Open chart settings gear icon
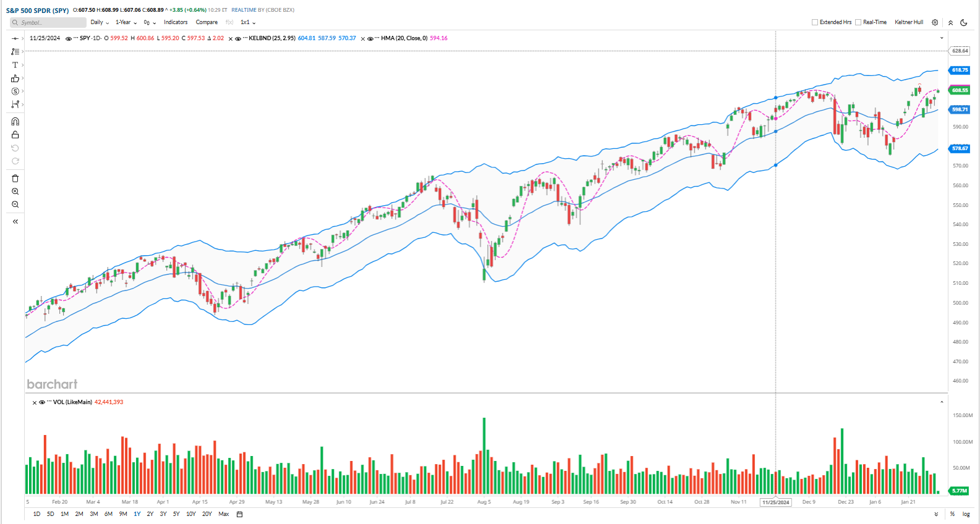Screen dimensions: 980x524 coord(935,22)
